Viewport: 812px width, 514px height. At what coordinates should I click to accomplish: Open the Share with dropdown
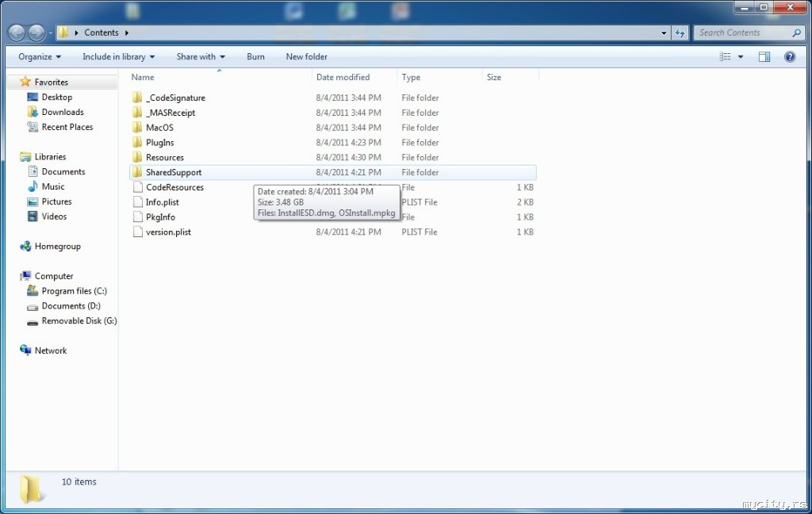(x=201, y=57)
